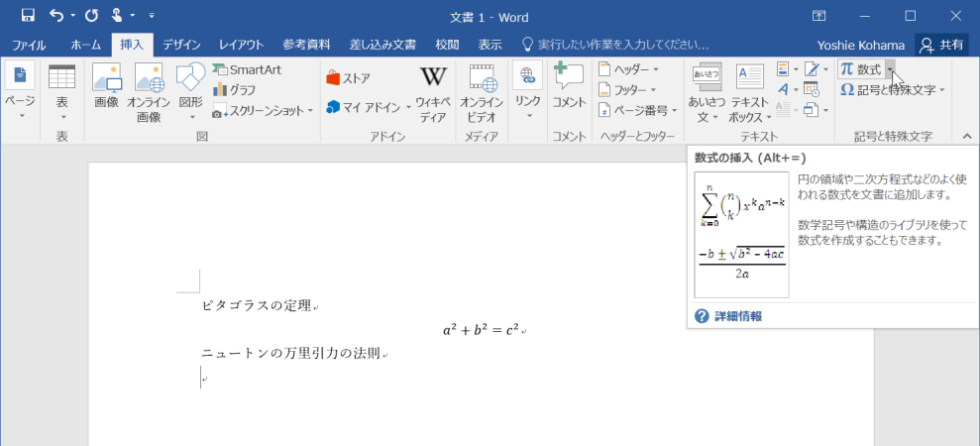The width and height of the screenshot is (980, 446).
Task: Click the Ribbon Display Options icon
Action: click(818, 16)
